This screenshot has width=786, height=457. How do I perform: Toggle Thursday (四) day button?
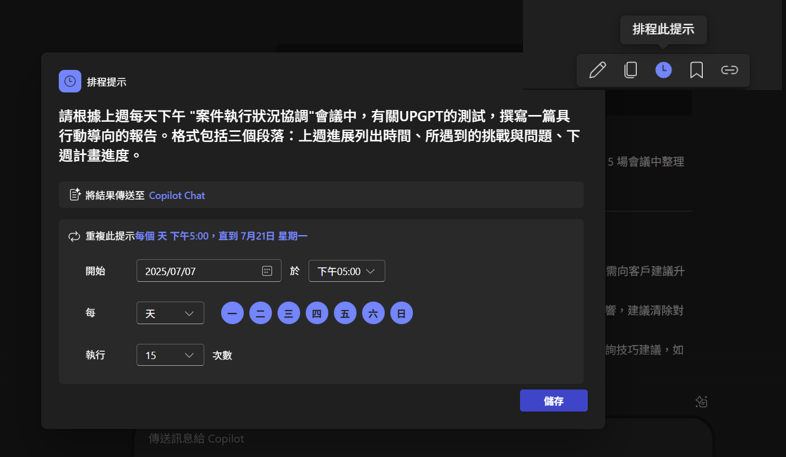[x=317, y=313]
